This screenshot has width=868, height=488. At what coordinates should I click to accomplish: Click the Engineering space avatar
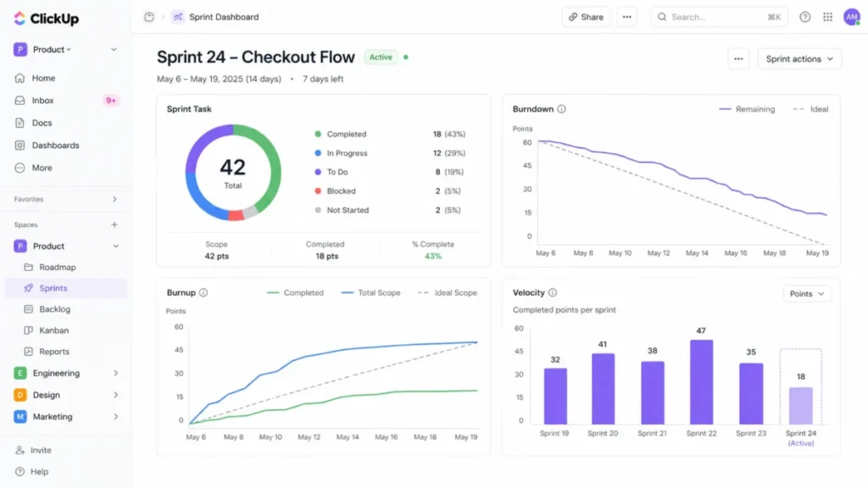pyautogui.click(x=20, y=373)
